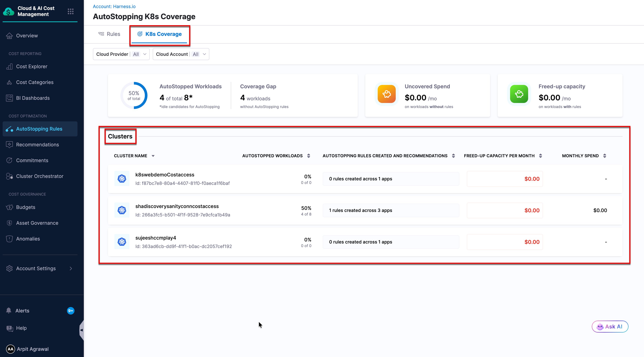This screenshot has width=644, height=357.
Task: Open BI Dashboards in the sidebar
Action: coord(33,98)
